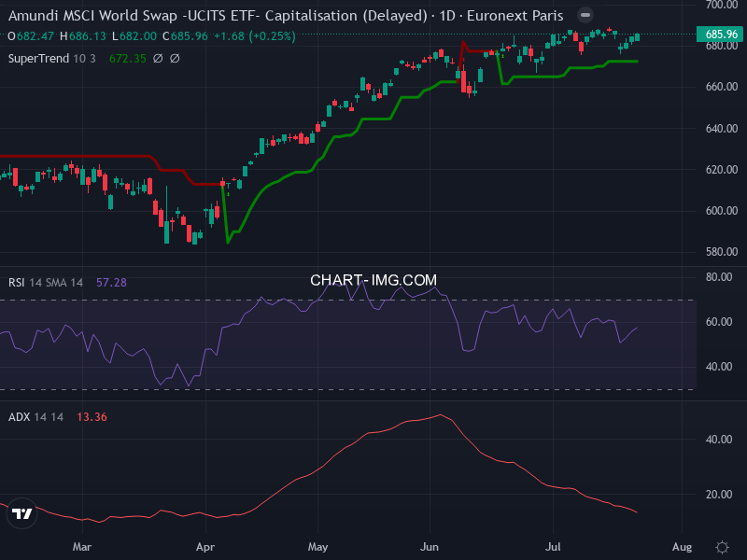The height and width of the screenshot is (560, 747).
Task: Click the RSI axis label 80.00
Action: click(x=719, y=277)
